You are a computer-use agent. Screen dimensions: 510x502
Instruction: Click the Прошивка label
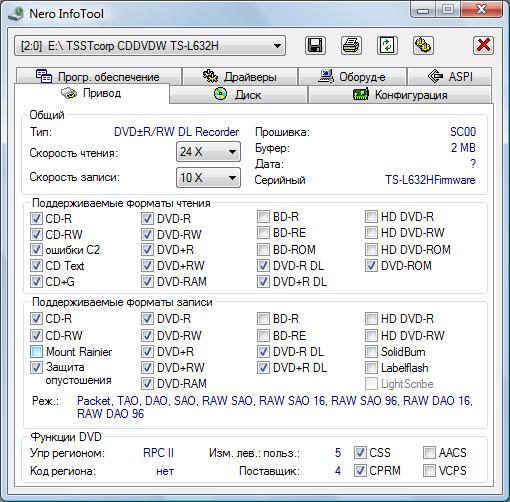pos(282,132)
